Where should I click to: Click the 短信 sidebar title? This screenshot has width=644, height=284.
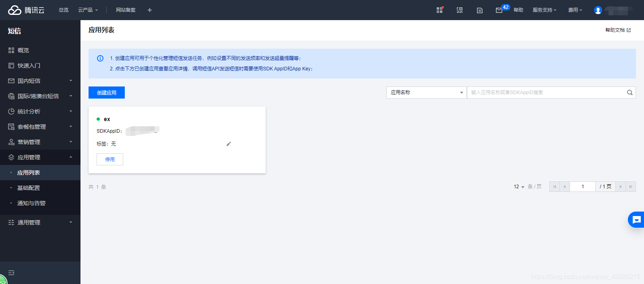click(14, 31)
